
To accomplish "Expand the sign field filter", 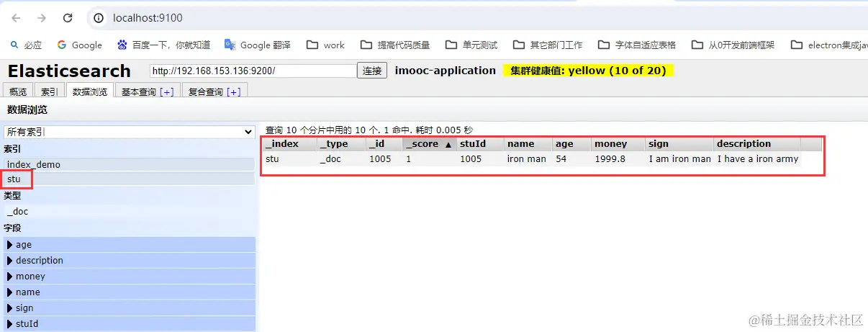I will pos(130,308).
